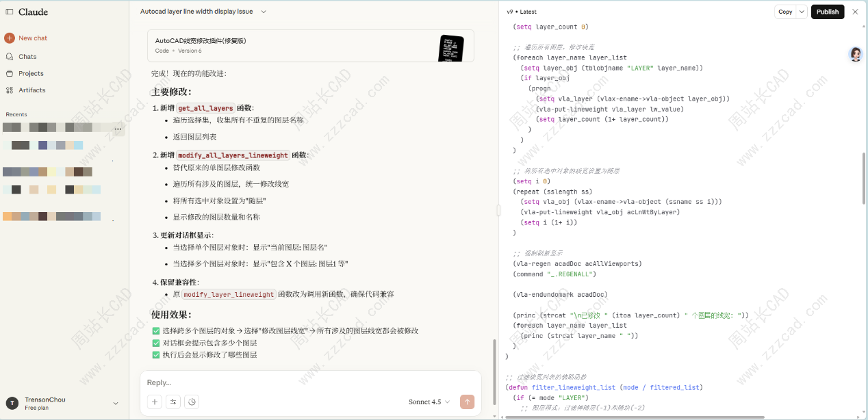
Task: Open Projects from the sidebar
Action: (31, 73)
